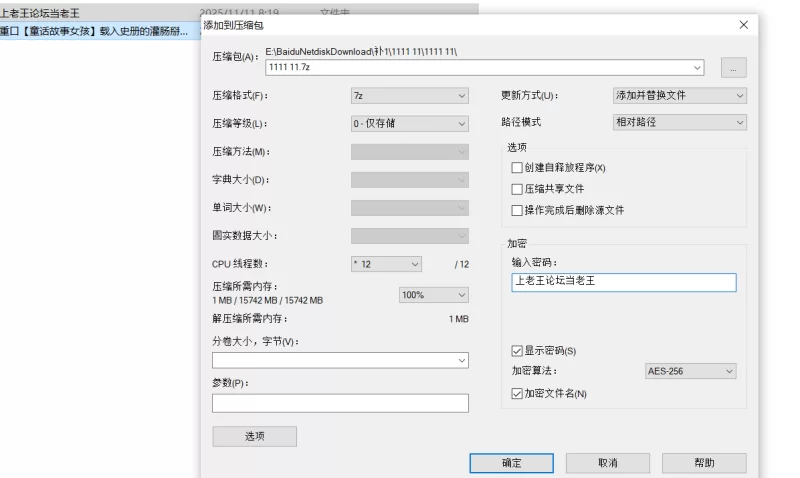Check 操作完成后删除源文件 option
The width and height of the screenshot is (800, 478).
point(517,211)
